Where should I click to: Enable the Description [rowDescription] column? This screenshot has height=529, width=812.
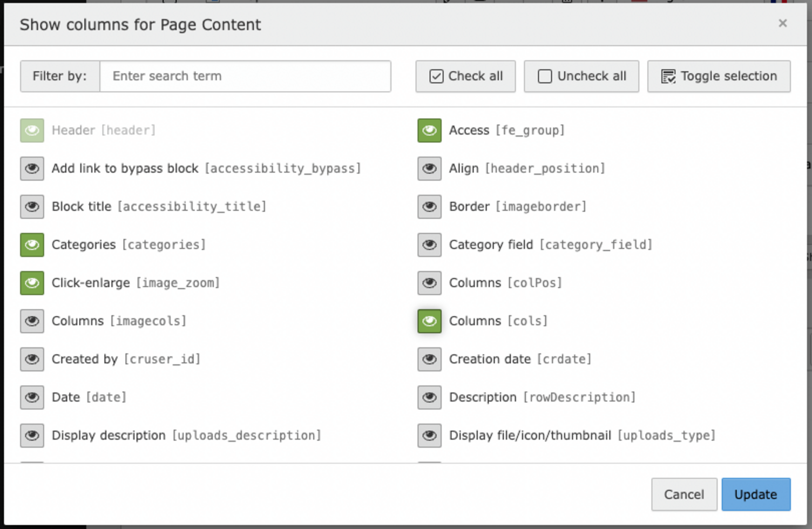pos(429,397)
